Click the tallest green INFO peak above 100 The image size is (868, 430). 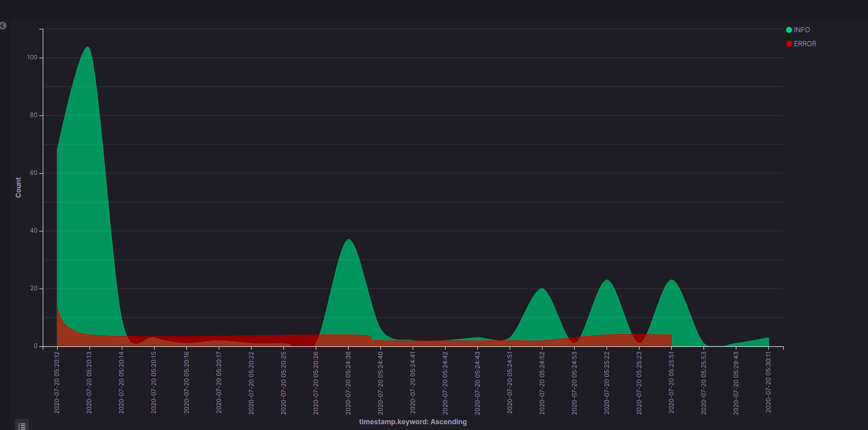[x=88, y=48]
